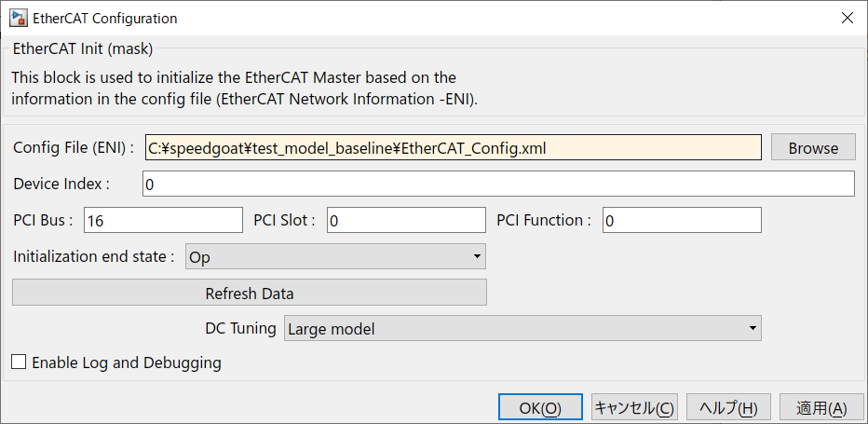This screenshot has width=868, height=424.
Task: Cancel using the キャンセル(C) button
Action: pos(634,408)
